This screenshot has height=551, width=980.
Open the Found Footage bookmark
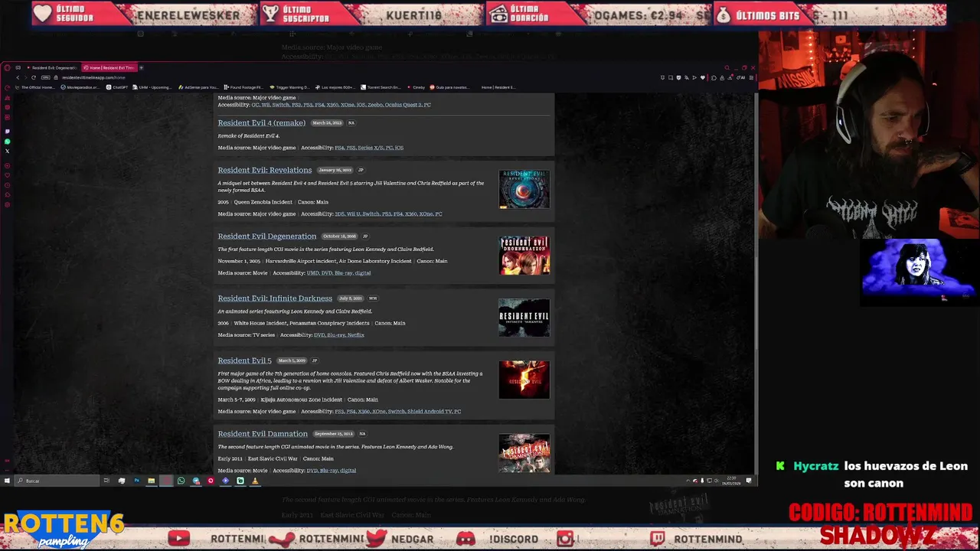pyautogui.click(x=243, y=87)
